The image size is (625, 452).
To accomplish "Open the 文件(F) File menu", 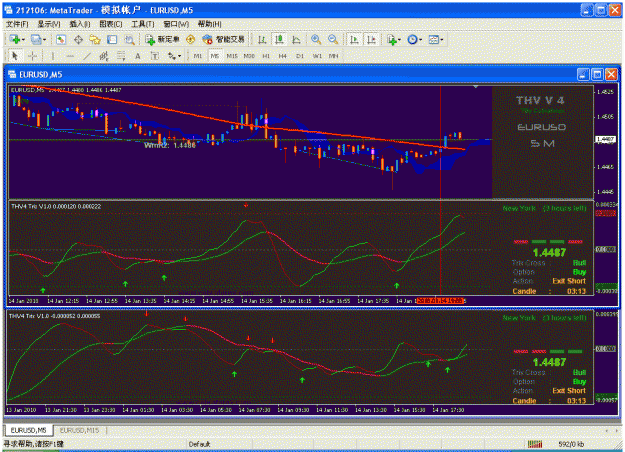I will (17, 24).
